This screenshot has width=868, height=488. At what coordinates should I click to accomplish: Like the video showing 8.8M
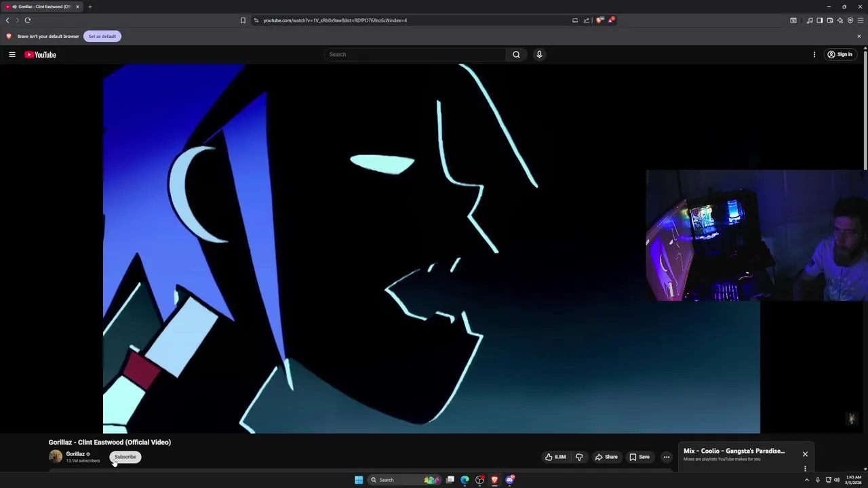(x=555, y=457)
